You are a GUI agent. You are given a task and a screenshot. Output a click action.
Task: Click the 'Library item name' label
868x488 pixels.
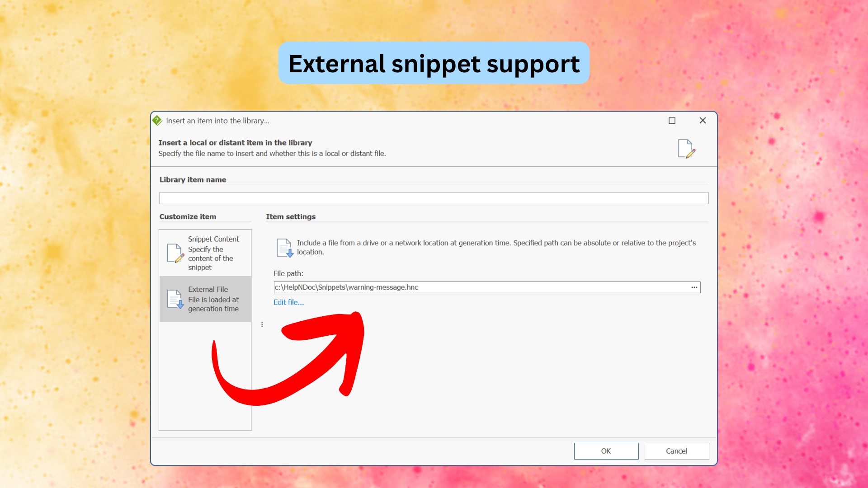[193, 180]
